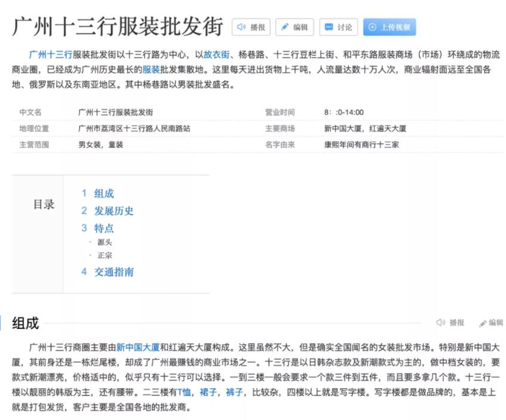Click the speech bubble icon before 讨论

(x=328, y=27)
